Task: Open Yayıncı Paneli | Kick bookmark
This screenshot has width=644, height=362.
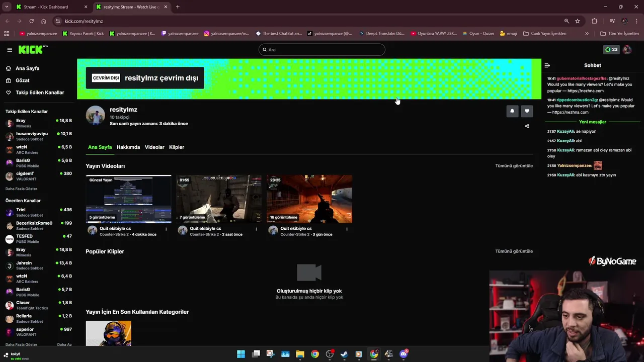Action: click(x=83, y=34)
